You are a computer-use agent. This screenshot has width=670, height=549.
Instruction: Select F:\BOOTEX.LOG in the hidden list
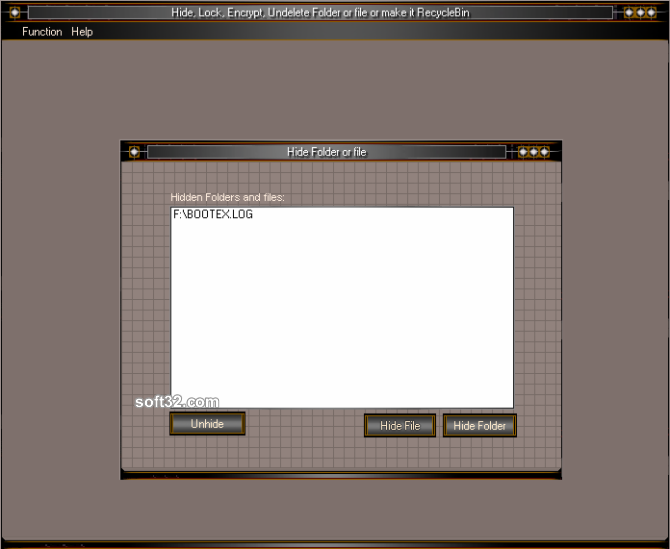[x=213, y=214]
